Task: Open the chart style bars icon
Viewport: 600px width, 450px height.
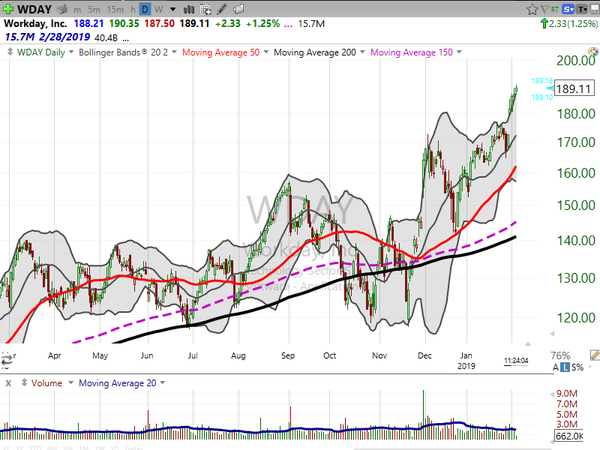Action: point(189,9)
